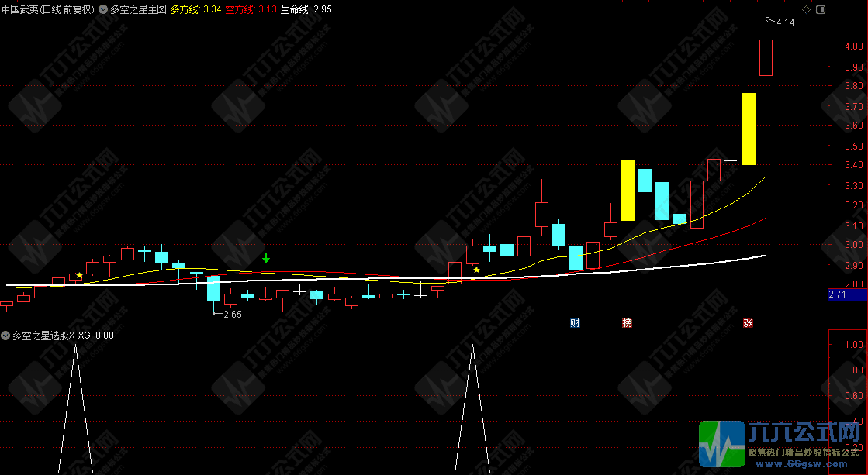Image resolution: width=868 pixels, height=475 pixels.
Task: Expand the 多空之星选股X sub-indicator menu arrow
Action: [x=6, y=336]
